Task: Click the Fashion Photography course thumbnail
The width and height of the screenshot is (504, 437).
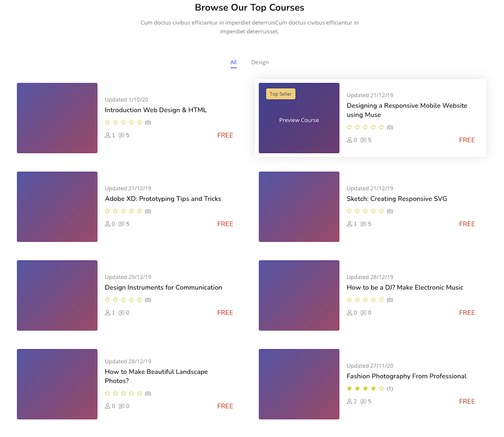Action: pos(299,384)
